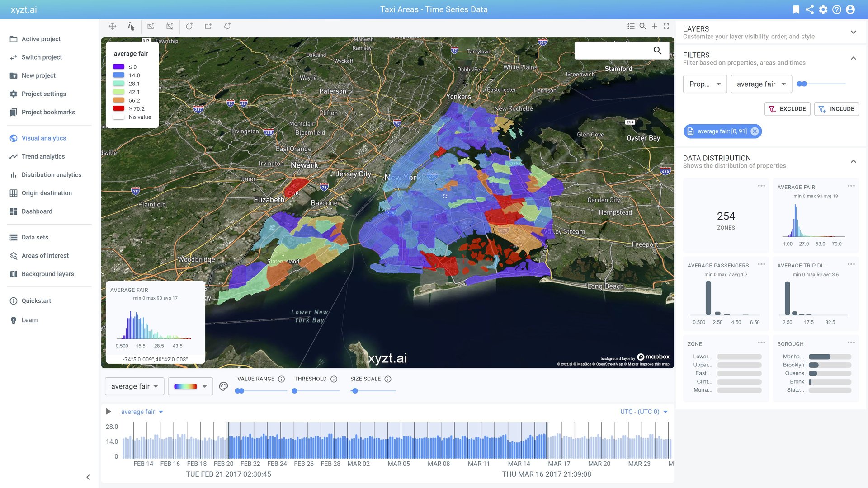Open the share icon in the top bar
Screen dimensions: 868x488
pos(809,9)
